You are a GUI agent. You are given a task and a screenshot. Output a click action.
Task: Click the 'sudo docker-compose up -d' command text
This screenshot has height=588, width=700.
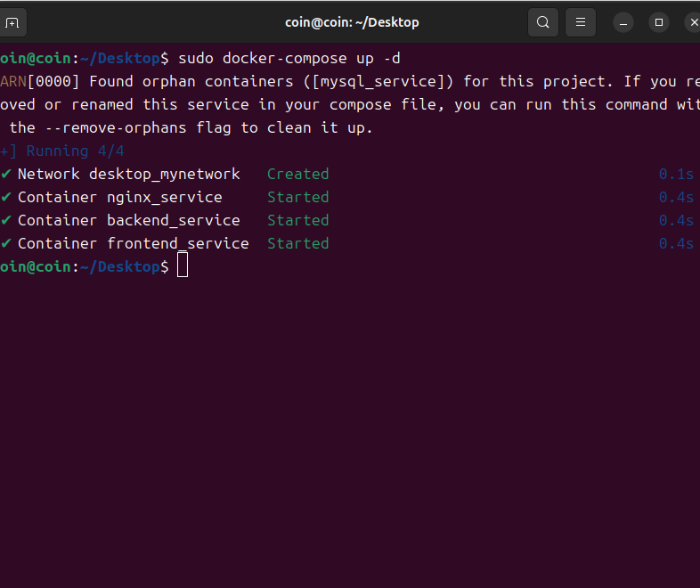click(289, 59)
